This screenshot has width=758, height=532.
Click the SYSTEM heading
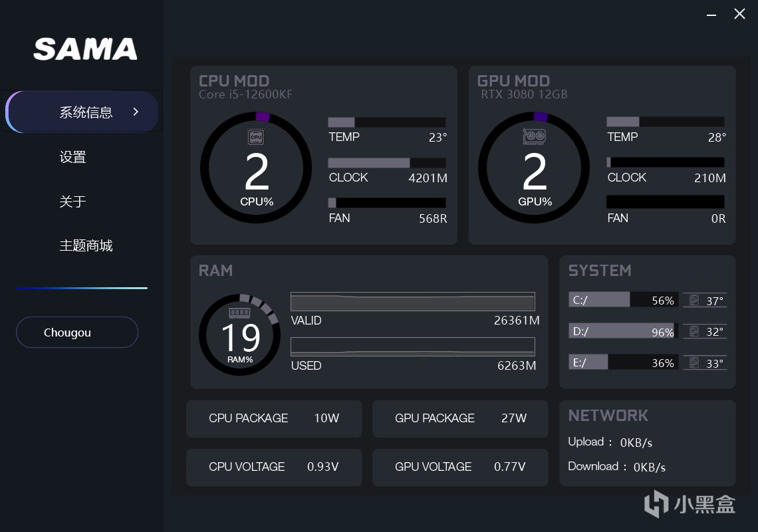click(600, 271)
